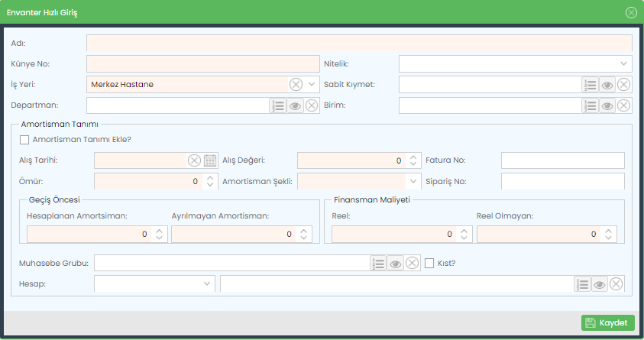The height and width of the screenshot is (340, 644).
Task: View Birim details with eye icon
Action: [607, 105]
